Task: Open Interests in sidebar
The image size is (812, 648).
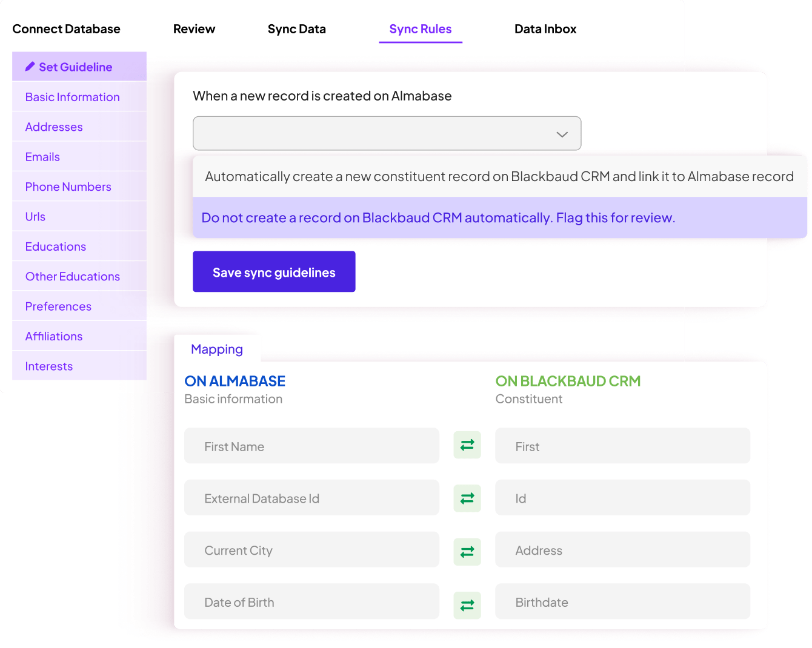Action: point(79,366)
